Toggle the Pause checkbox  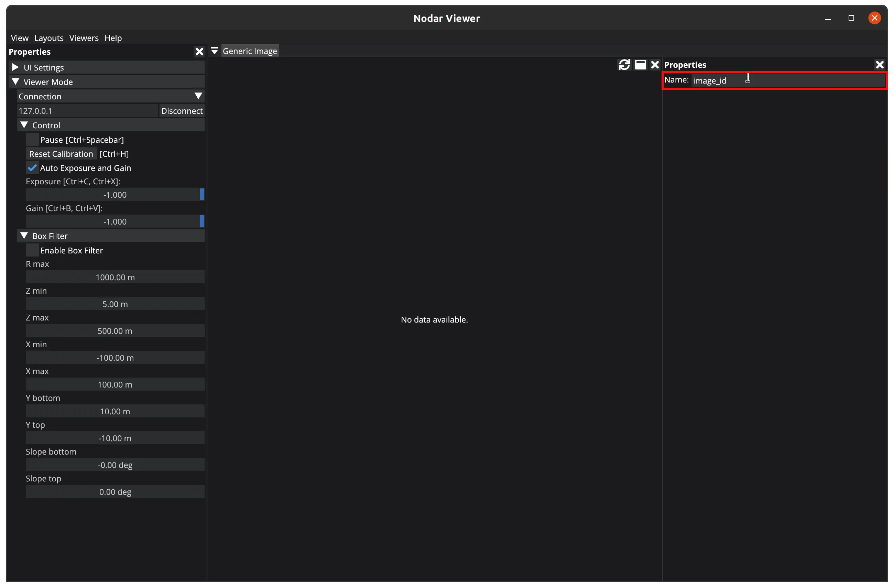(x=32, y=140)
